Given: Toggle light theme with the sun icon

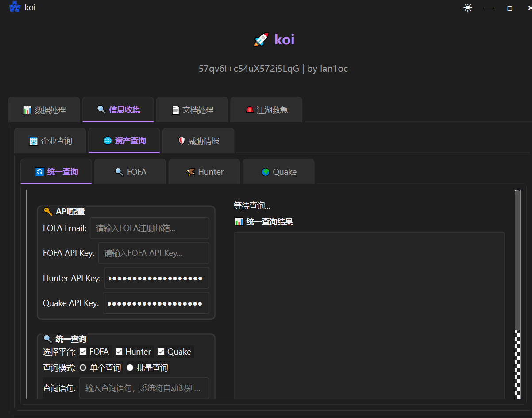Looking at the screenshot, I should (467, 8).
